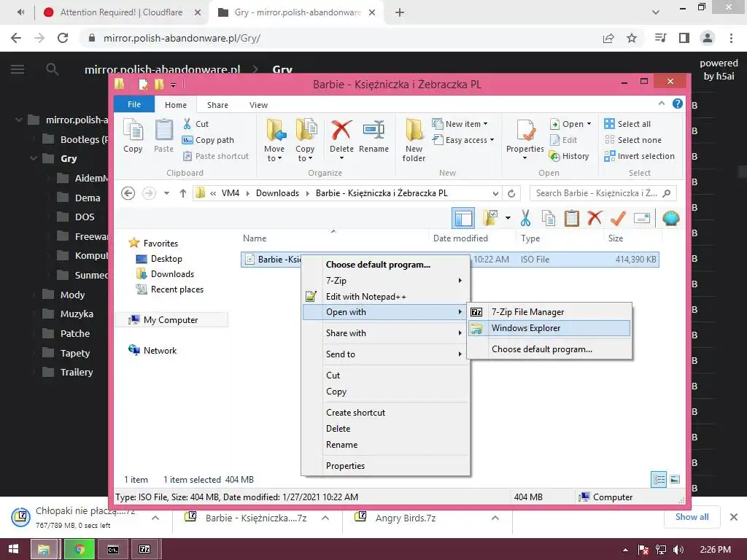The image size is (747, 560).
Task: Click the scissors icon in secondary toolbar
Action: point(525,218)
